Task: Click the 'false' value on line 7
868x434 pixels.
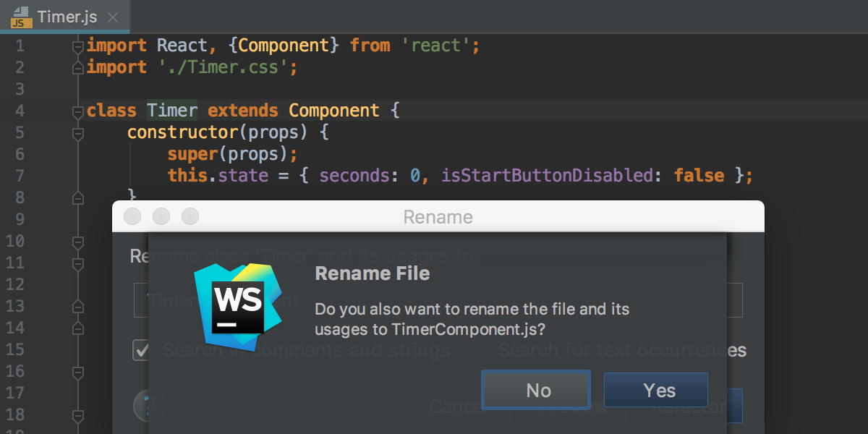Action: 699,176
